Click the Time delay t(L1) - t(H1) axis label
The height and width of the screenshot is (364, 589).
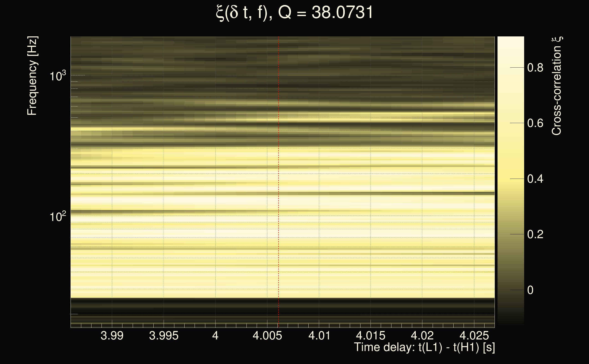(424, 347)
